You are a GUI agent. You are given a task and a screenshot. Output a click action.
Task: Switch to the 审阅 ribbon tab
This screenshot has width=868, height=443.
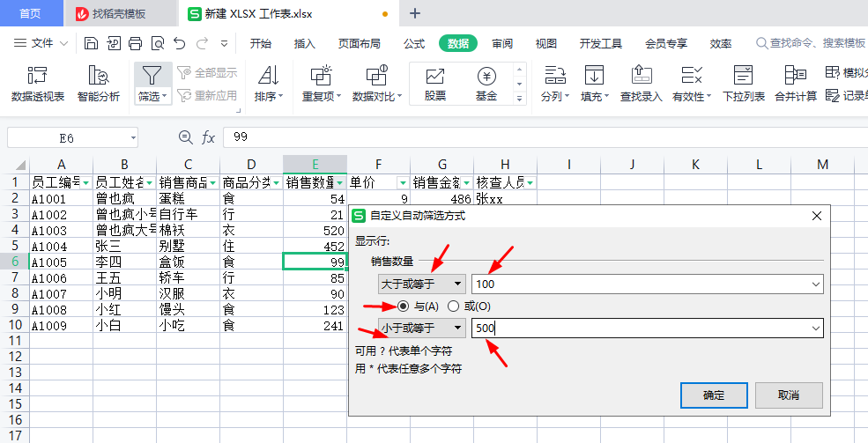tap(502, 44)
